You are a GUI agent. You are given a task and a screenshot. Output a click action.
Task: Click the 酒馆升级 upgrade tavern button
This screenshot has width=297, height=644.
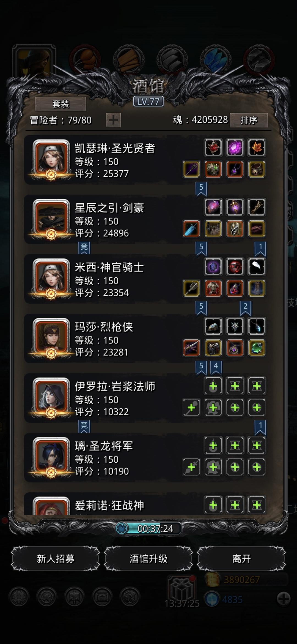click(x=148, y=559)
